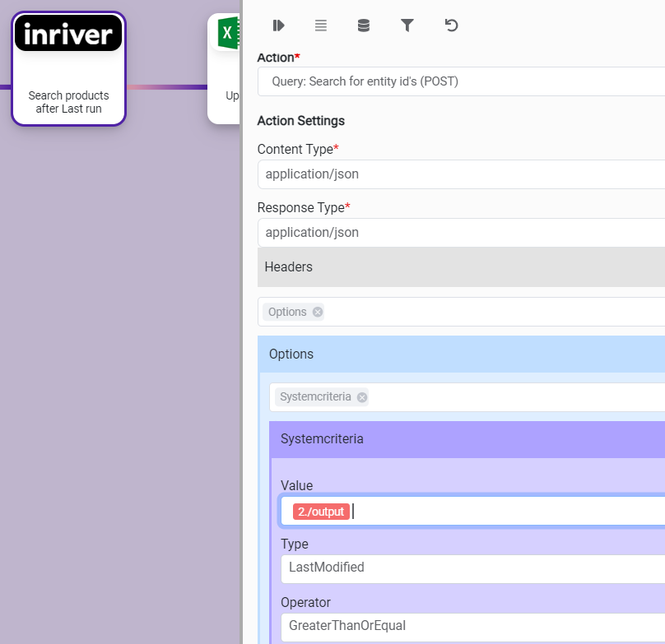Open the Content Type dropdown
The width and height of the screenshot is (665, 644).
[x=461, y=174]
